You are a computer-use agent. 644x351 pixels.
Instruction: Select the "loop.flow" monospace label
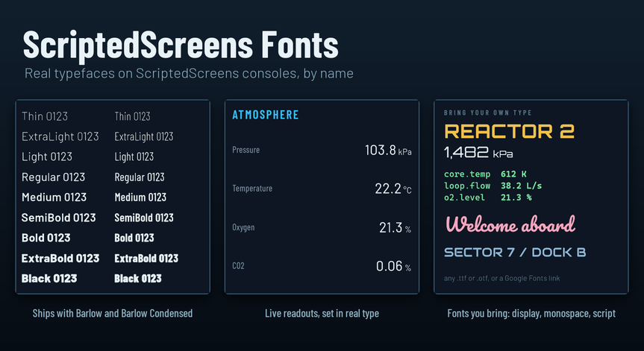(x=467, y=186)
